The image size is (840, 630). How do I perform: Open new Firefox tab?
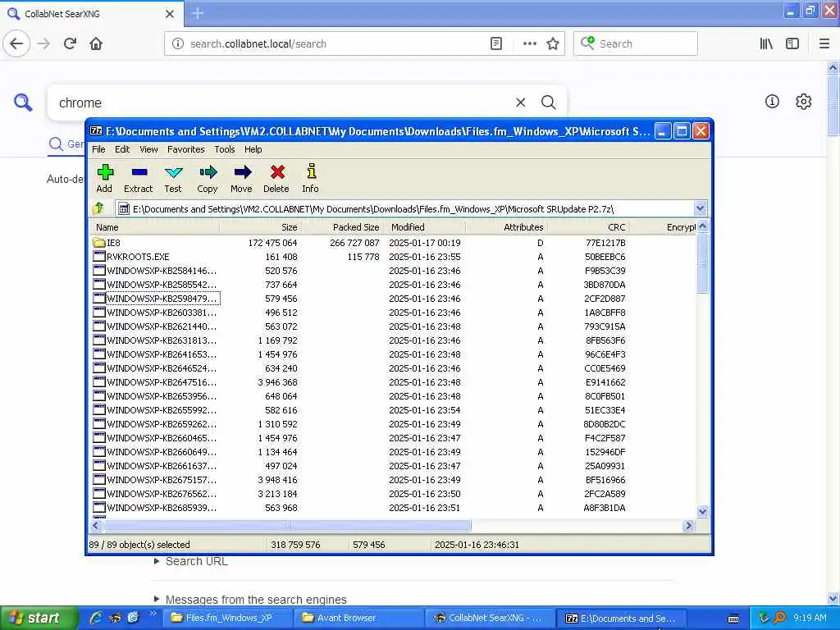click(198, 13)
